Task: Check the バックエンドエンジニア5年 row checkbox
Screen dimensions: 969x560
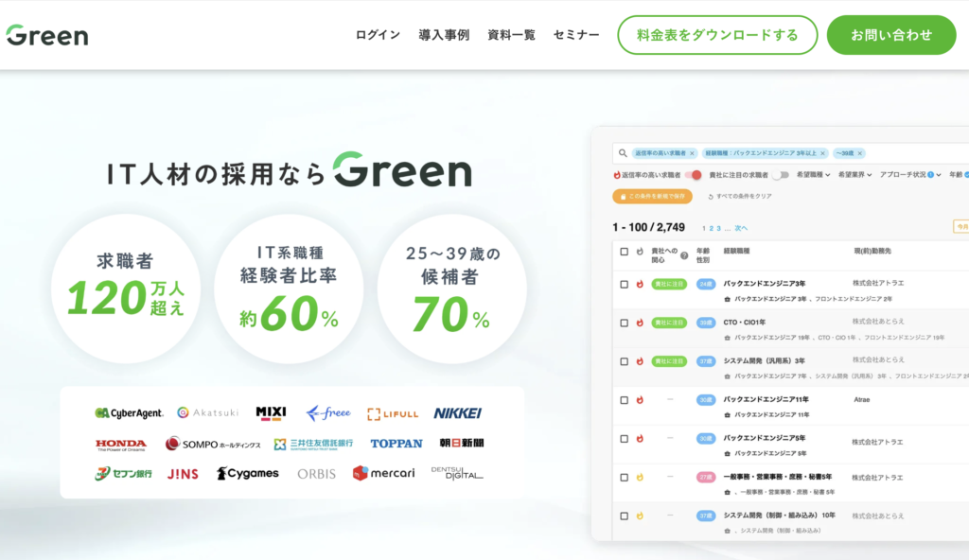Action: pos(625,439)
